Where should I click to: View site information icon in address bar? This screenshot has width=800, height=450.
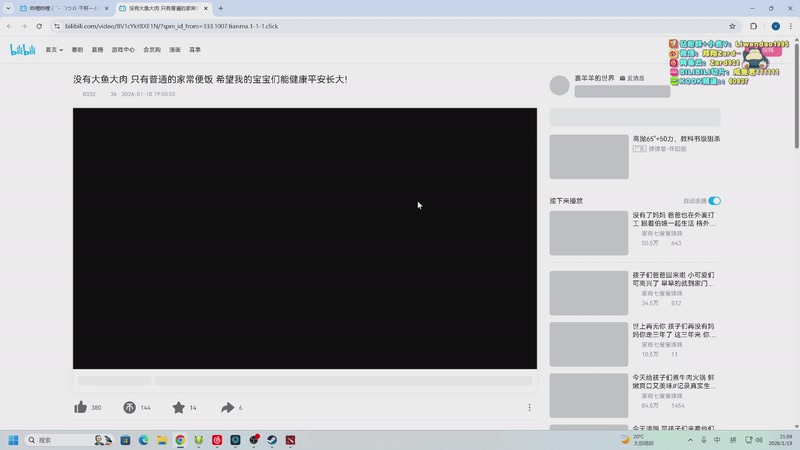[x=57, y=26]
